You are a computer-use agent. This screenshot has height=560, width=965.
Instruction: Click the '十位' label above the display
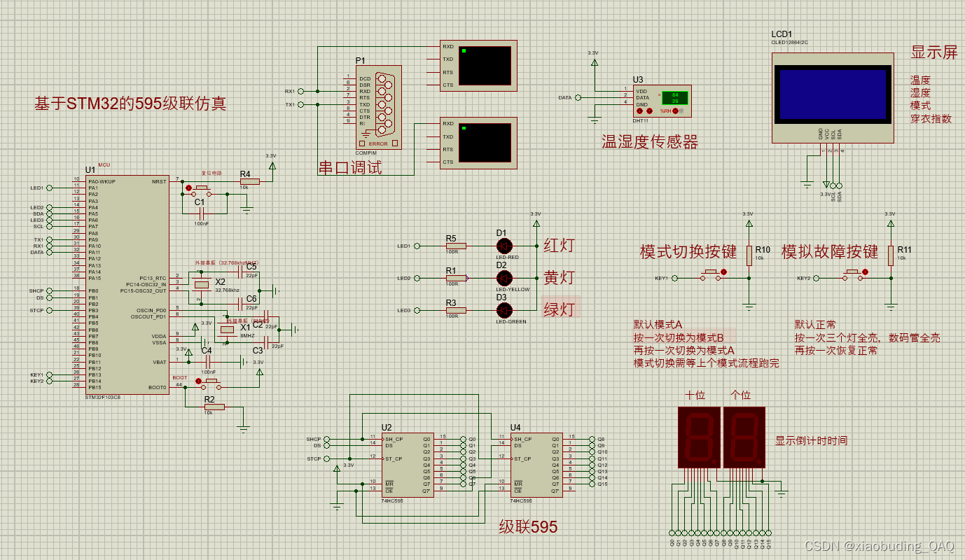[x=695, y=395]
